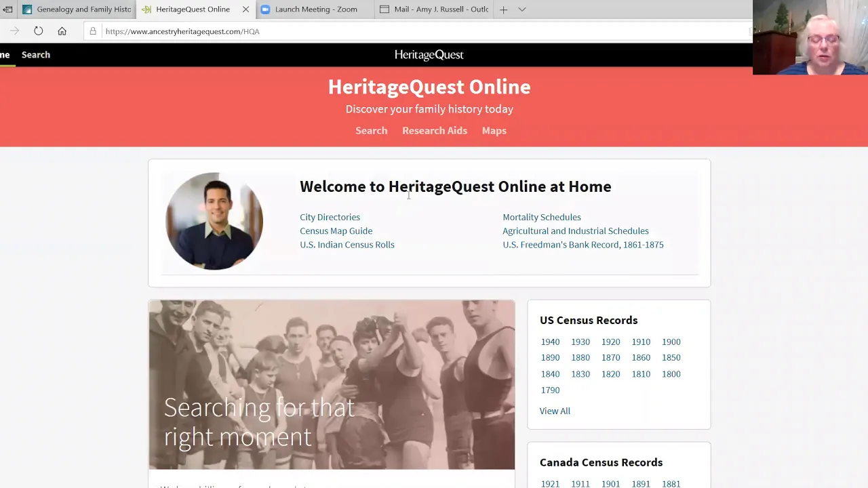Open 1930 US census records

[x=580, y=342]
